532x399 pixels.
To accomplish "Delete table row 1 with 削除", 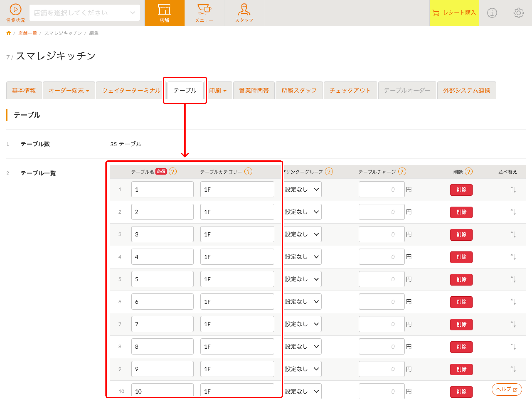I will (461, 190).
